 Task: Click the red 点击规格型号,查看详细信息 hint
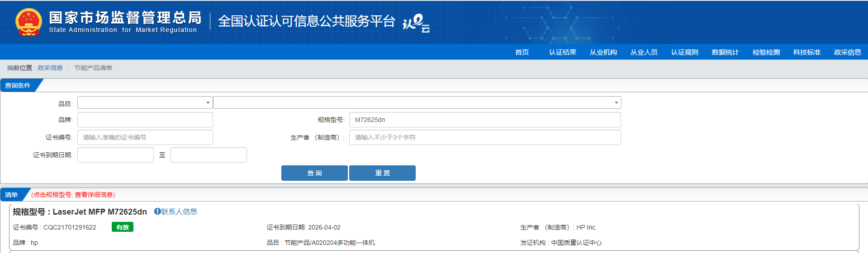(73, 195)
